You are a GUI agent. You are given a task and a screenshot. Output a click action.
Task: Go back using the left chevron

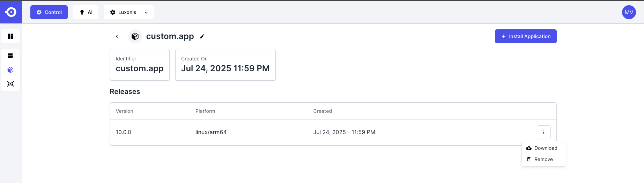coord(117,36)
